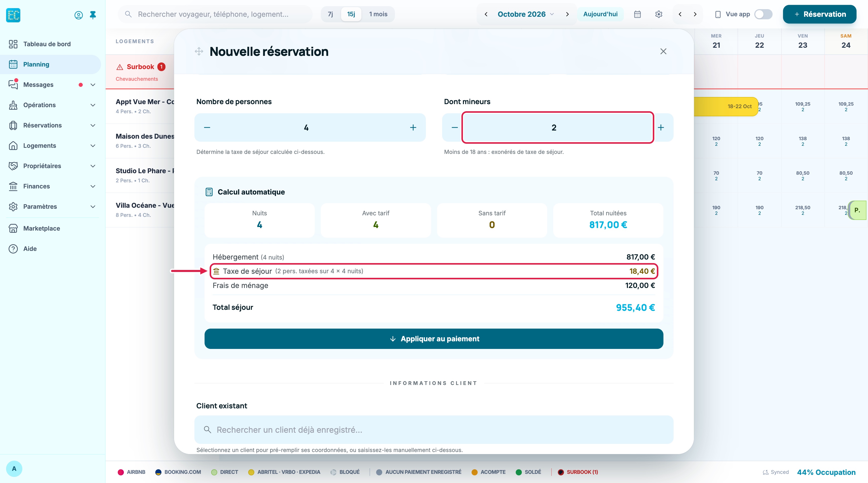Click the Vue app phone icon
The height and width of the screenshot is (483, 868).
coord(718,14)
